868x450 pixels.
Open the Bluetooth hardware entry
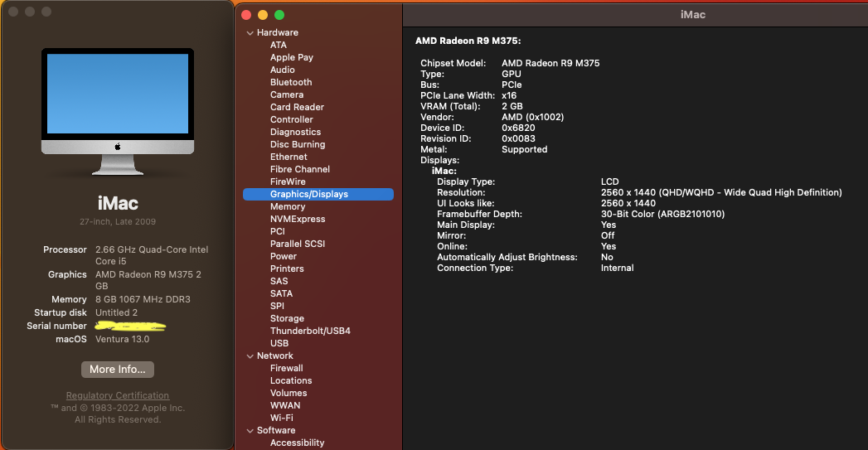291,83
